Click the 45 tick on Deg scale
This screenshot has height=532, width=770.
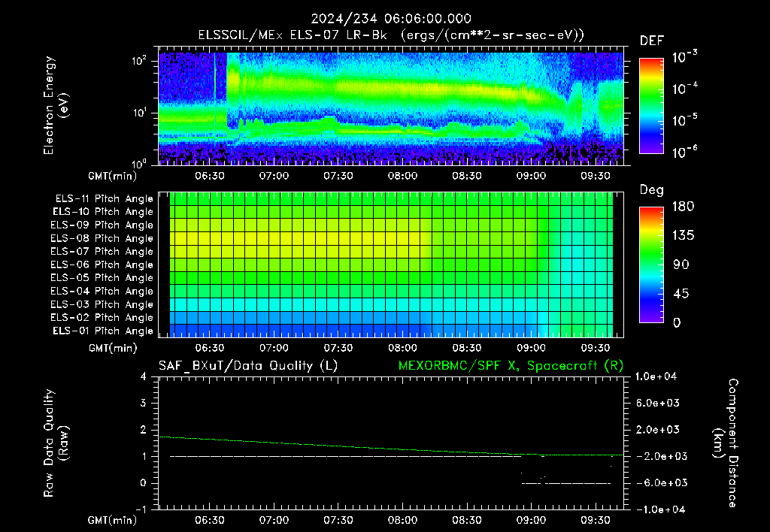pyautogui.click(x=681, y=294)
